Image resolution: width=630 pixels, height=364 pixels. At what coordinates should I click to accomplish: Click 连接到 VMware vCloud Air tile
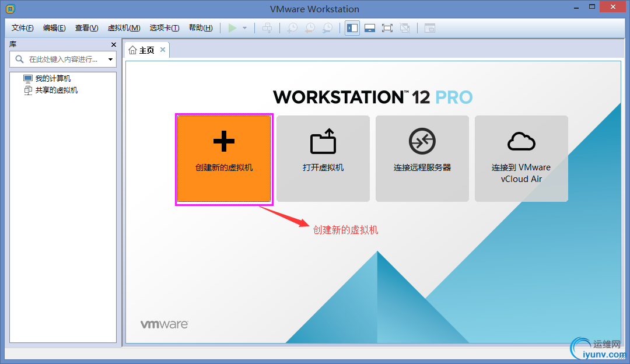tap(521, 159)
